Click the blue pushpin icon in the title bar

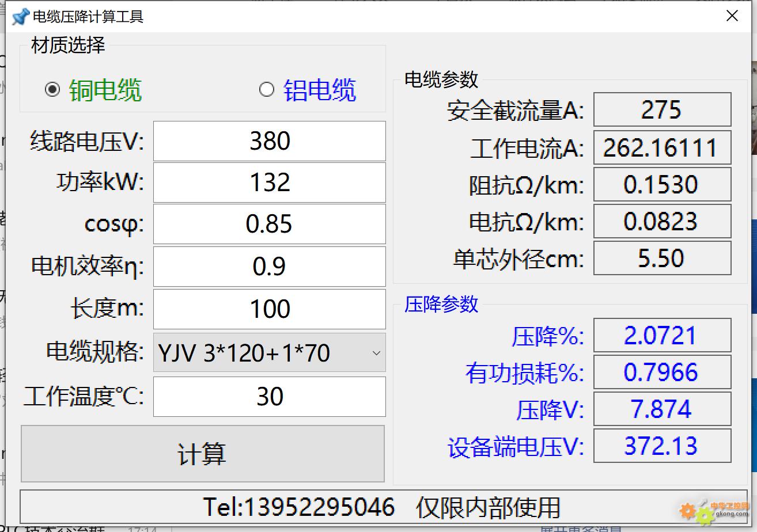19,16
